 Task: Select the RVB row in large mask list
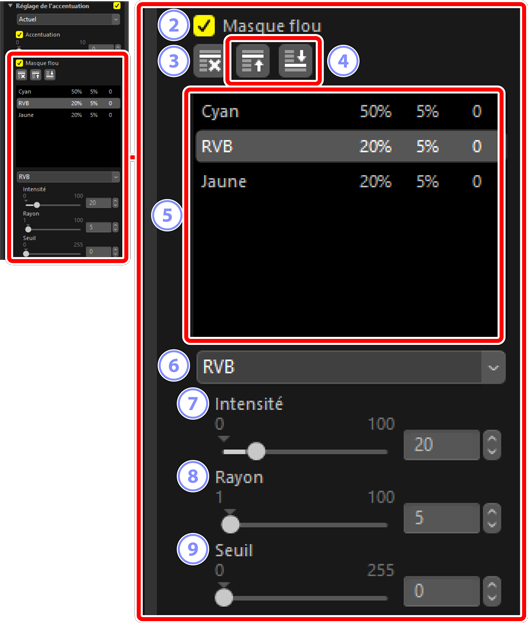346,146
